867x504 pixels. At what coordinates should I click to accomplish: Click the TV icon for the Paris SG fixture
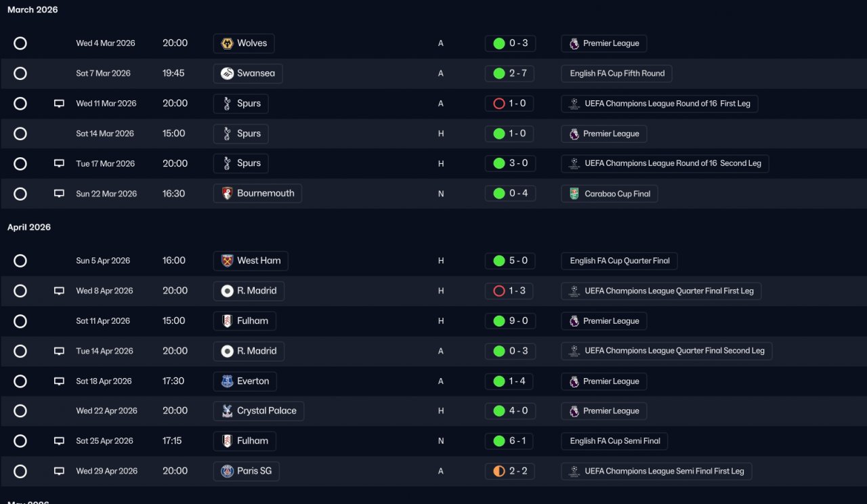pos(59,471)
